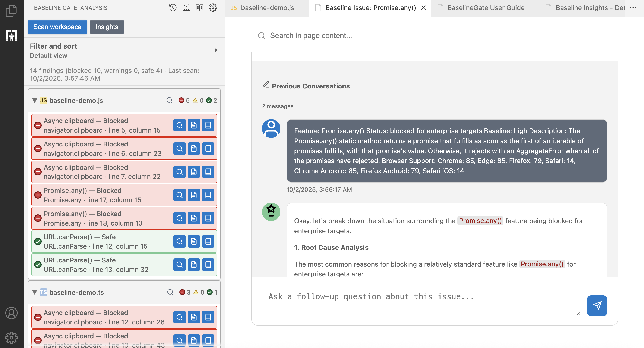The width and height of the screenshot is (644, 348).
Task: Open the bar chart insights icon
Action: pos(186,8)
